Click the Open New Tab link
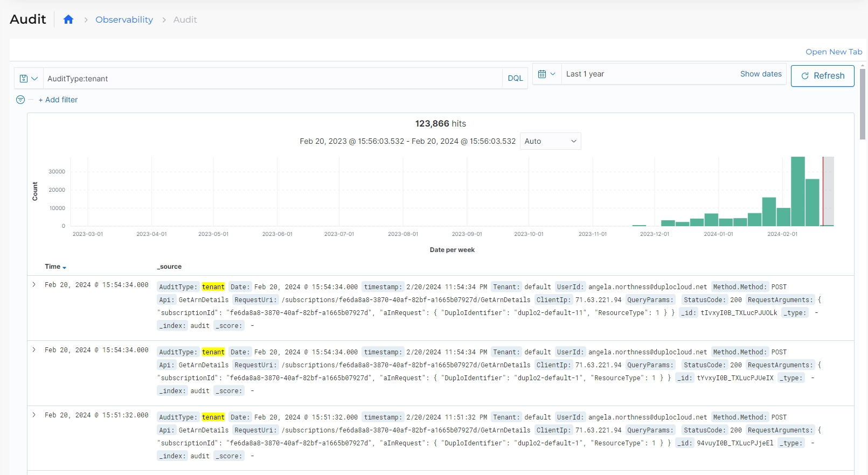This screenshot has height=475, width=868. [834, 52]
